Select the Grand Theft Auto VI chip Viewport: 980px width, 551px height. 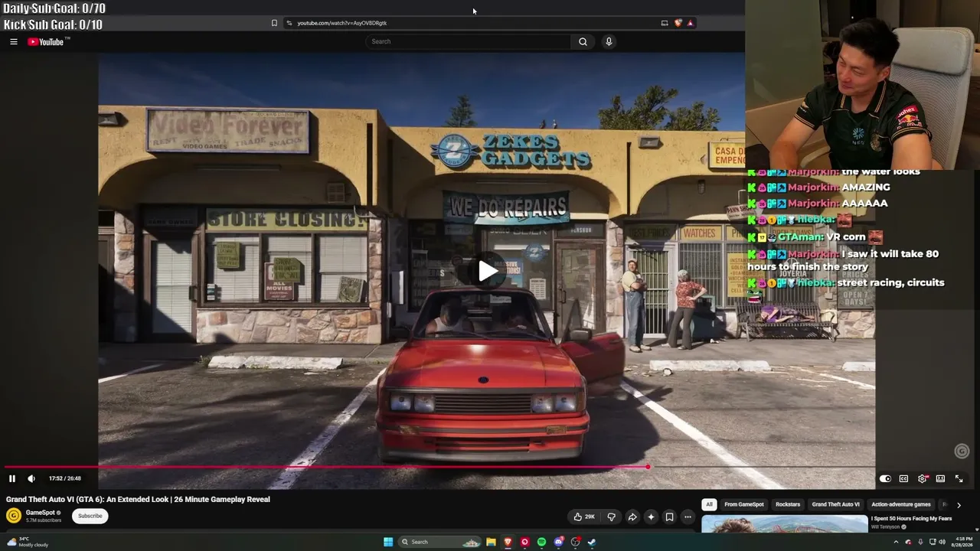point(835,504)
